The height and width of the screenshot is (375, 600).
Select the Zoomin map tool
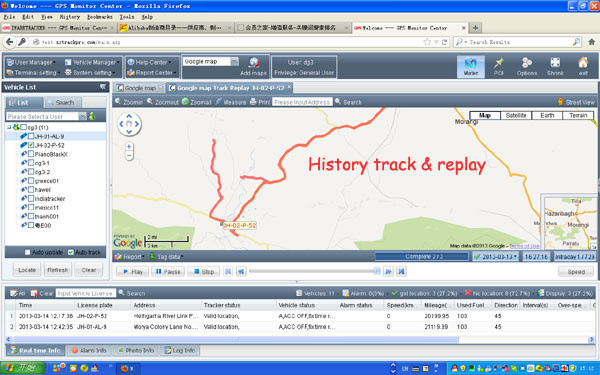129,102
